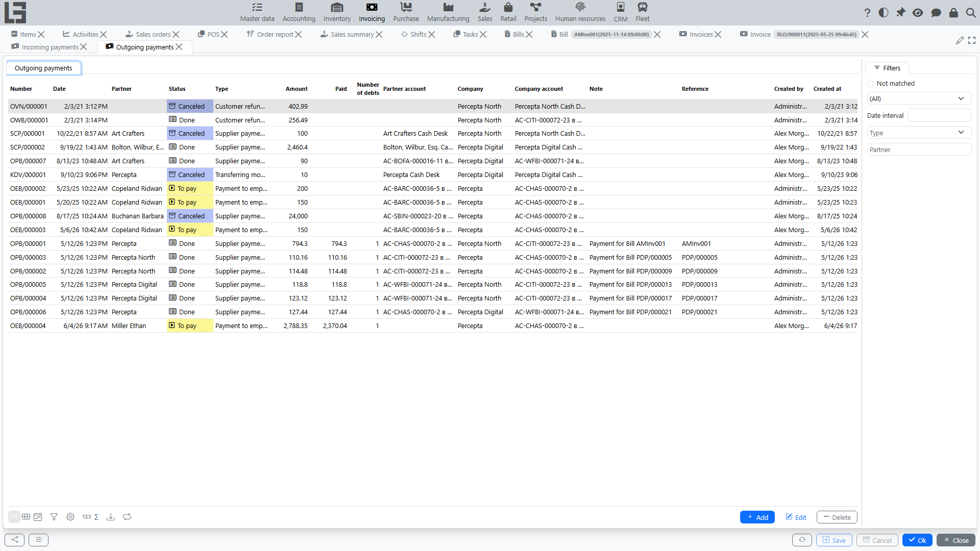Open table settings gear icon
The image size is (980, 551).
(x=70, y=517)
